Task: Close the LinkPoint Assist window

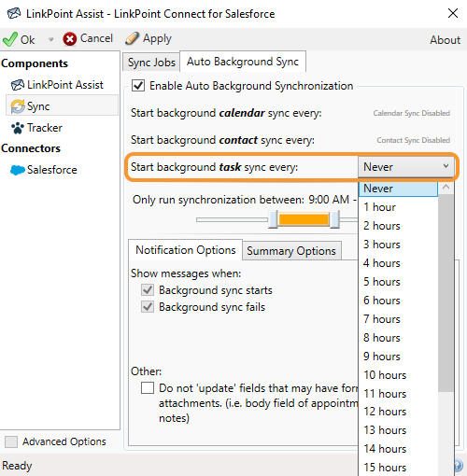Action: click(x=453, y=13)
